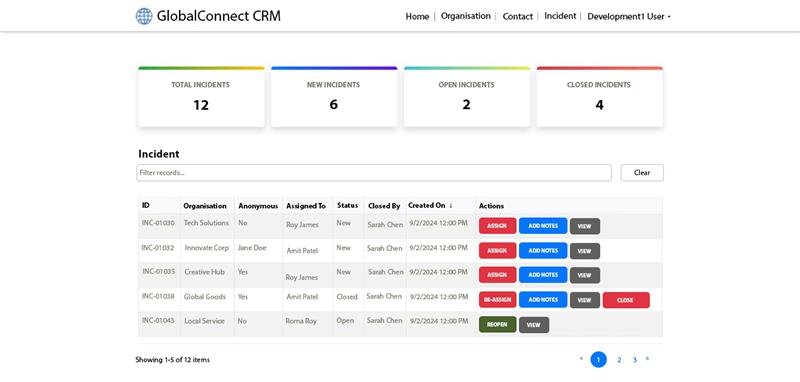Screen dimensions: 800x382
Task: Click the Total Incidents card
Action: (x=201, y=97)
